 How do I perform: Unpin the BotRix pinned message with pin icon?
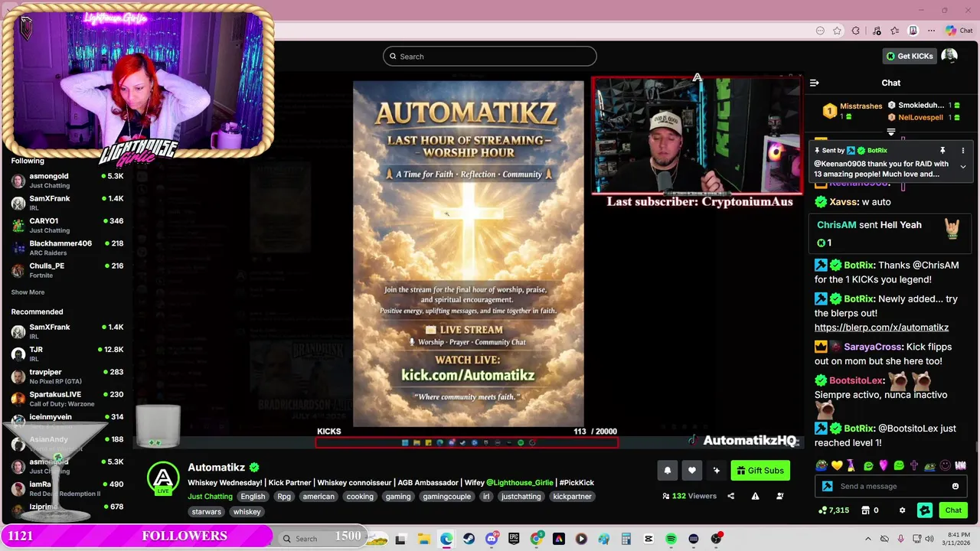click(x=942, y=151)
